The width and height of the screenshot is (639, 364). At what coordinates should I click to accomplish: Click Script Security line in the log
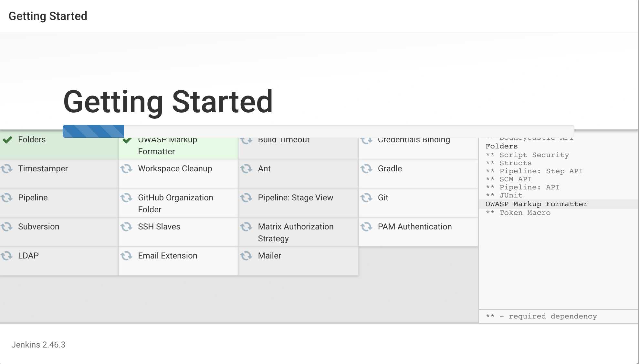coord(527,155)
